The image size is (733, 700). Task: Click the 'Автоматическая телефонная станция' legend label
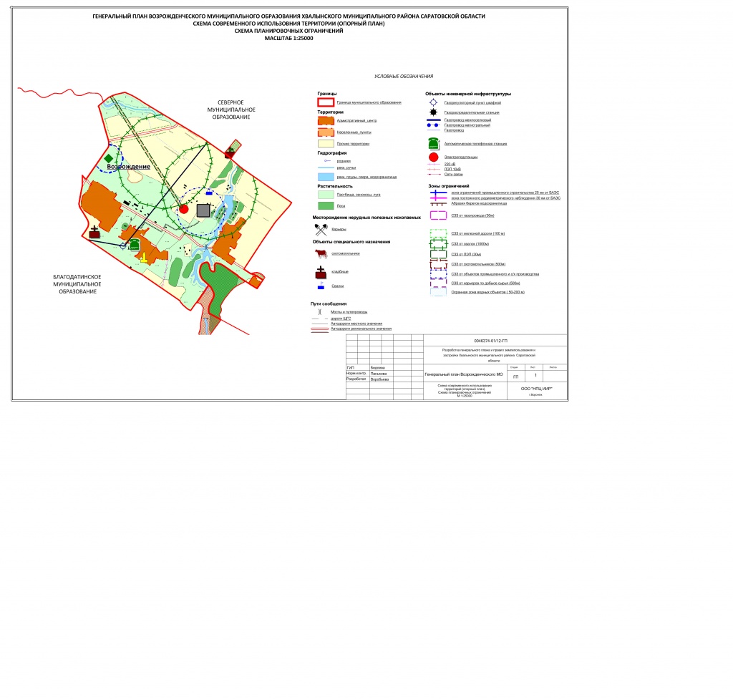coord(475,144)
